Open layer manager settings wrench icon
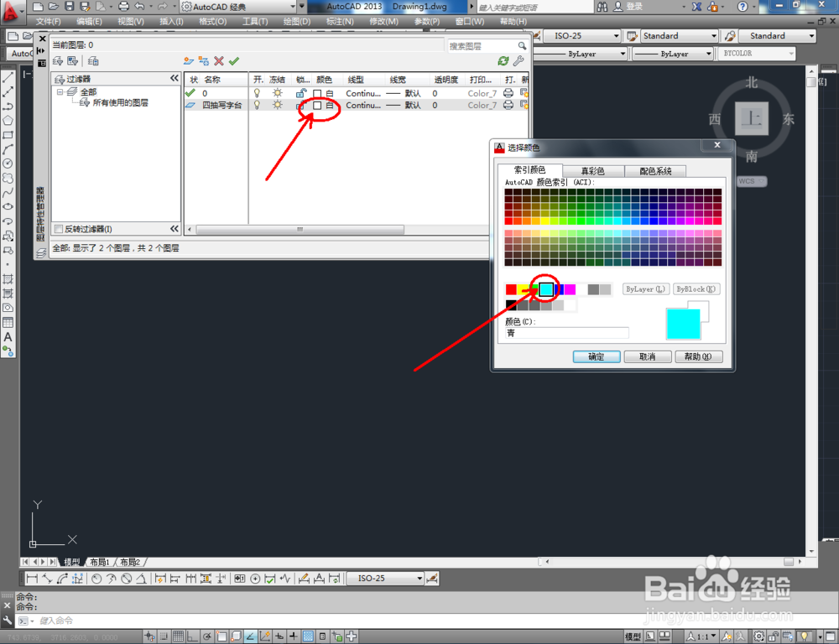The width and height of the screenshot is (839, 644). (x=518, y=61)
